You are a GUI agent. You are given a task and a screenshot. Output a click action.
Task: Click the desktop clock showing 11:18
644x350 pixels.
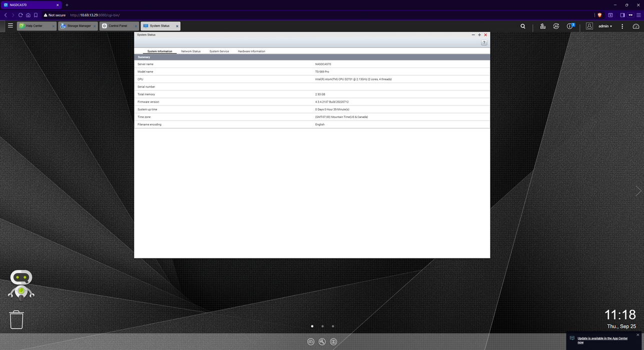[620, 314]
